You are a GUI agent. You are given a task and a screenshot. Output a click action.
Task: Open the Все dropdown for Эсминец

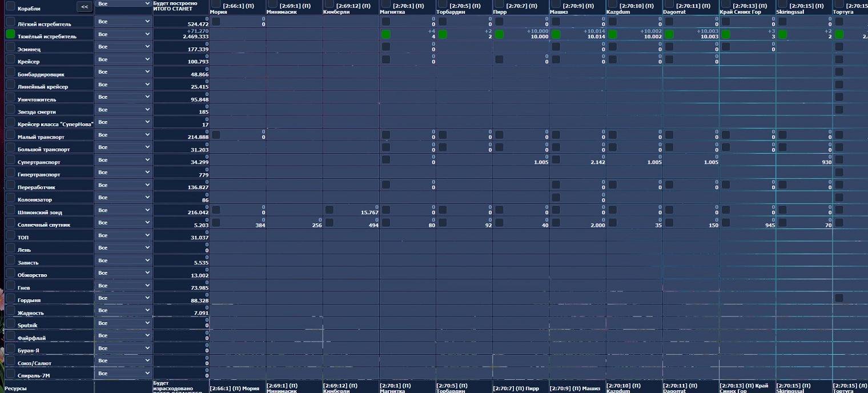pyautogui.click(x=123, y=47)
